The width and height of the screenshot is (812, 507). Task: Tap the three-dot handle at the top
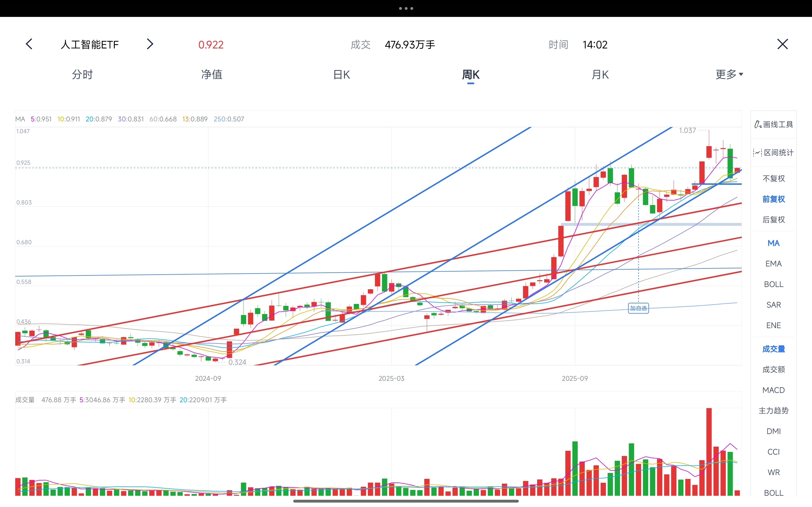tap(406, 8)
